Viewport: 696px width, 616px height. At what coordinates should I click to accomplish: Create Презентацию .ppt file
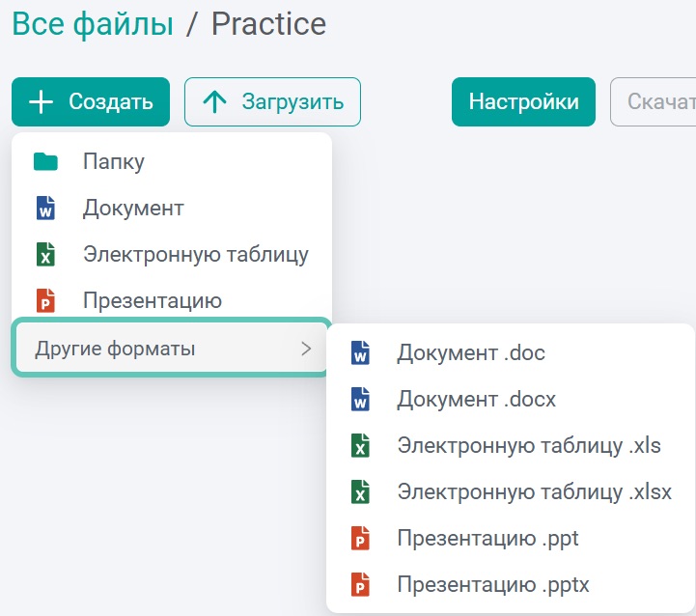pyautogui.click(x=511, y=539)
